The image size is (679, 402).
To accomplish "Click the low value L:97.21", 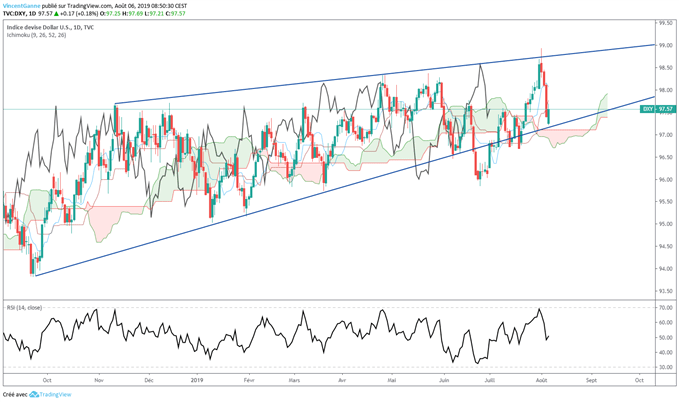I will click(x=155, y=13).
